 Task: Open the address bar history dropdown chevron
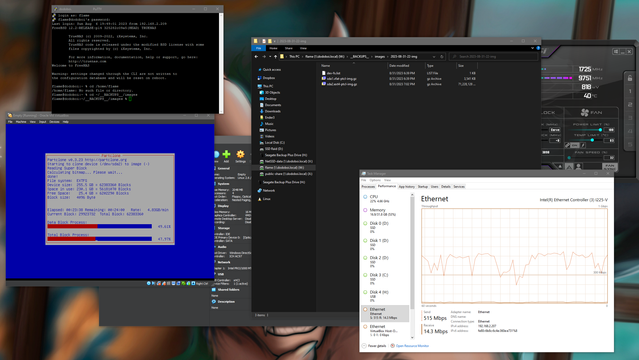[x=434, y=57]
